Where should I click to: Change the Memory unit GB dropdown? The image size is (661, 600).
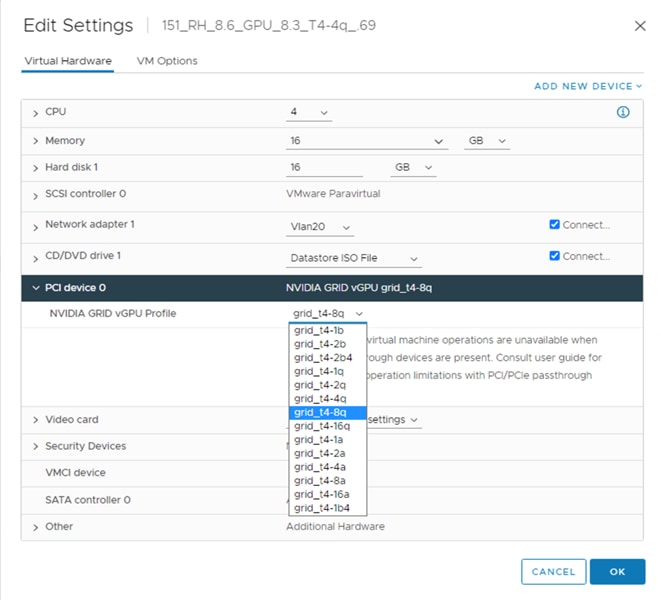pyautogui.click(x=487, y=141)
